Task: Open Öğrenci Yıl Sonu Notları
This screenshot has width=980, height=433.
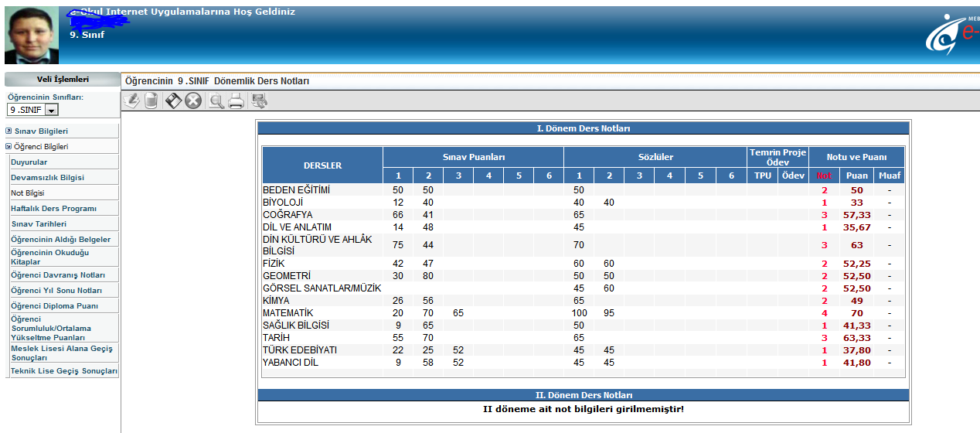Action: click(56, 290)
